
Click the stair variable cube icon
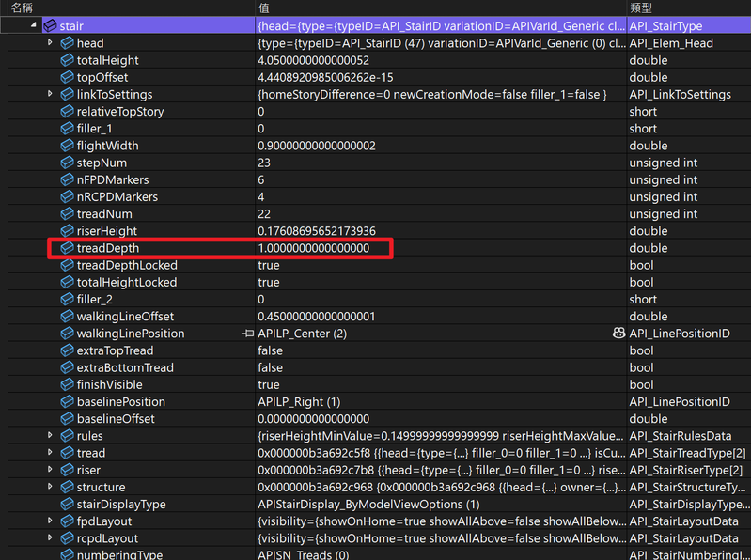50,26
